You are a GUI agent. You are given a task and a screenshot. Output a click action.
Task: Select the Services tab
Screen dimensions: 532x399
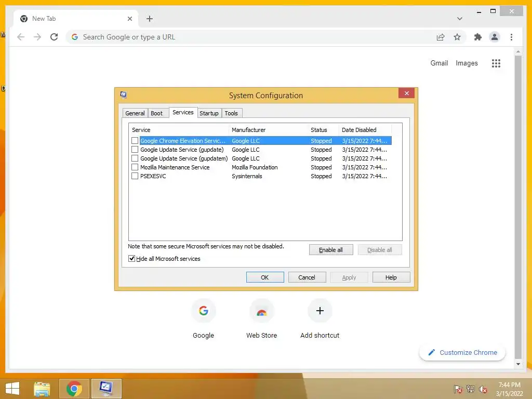183,112
